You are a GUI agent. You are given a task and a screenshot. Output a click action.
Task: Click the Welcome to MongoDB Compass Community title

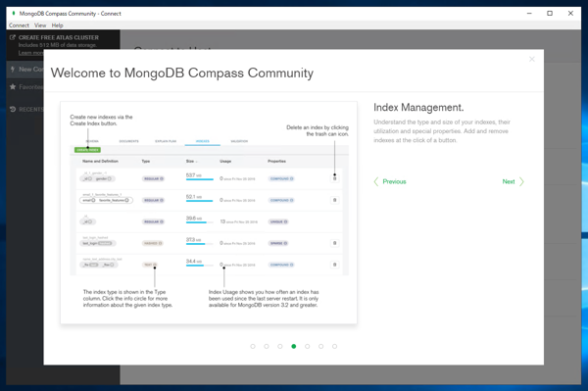tap(182, 73)
